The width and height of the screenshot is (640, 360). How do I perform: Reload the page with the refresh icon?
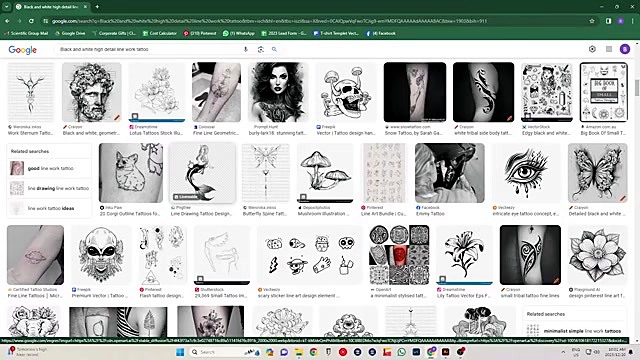point(31,21)
